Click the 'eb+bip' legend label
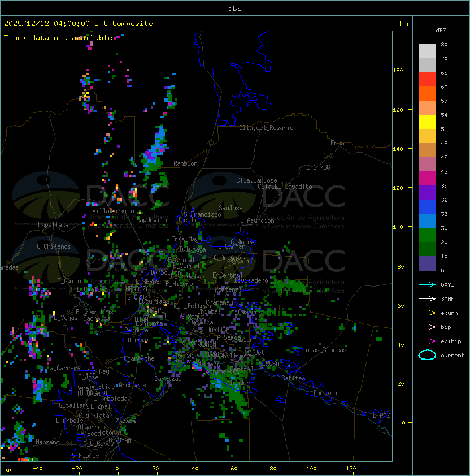This screenshot has height=476, width=470. [451, 341]
